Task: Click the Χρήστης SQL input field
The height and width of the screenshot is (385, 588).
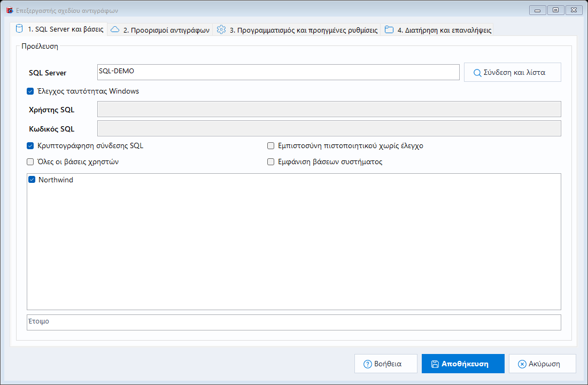Action: [x=329, y=109]
